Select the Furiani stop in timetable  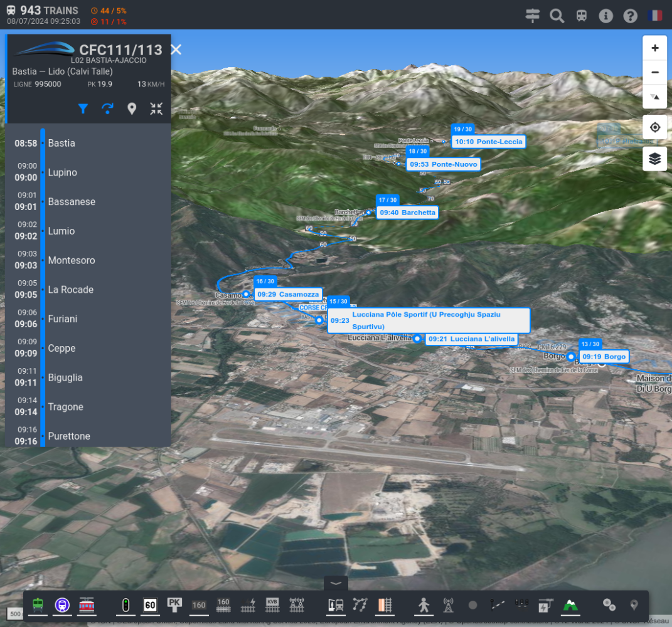[x=63, y=319]
